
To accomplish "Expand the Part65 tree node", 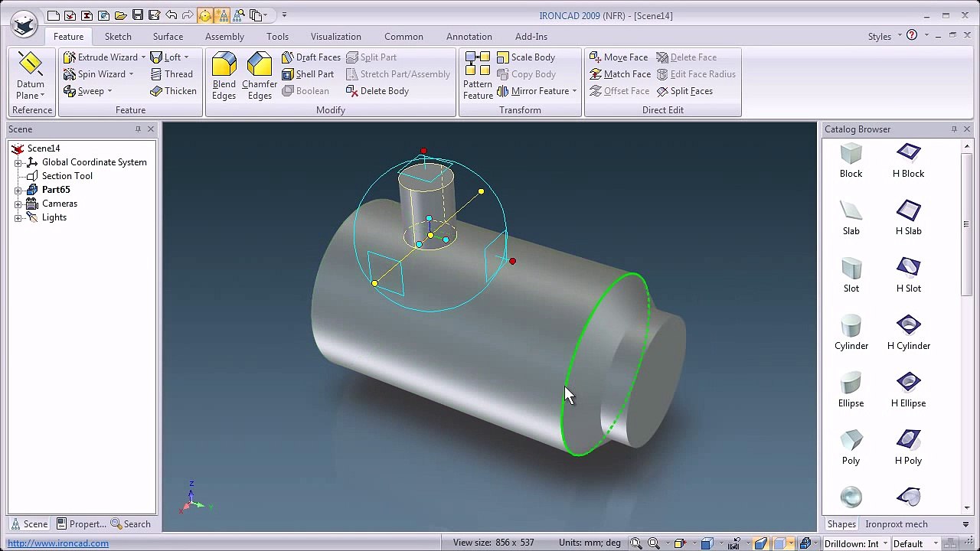I will (x=18, y=190).
